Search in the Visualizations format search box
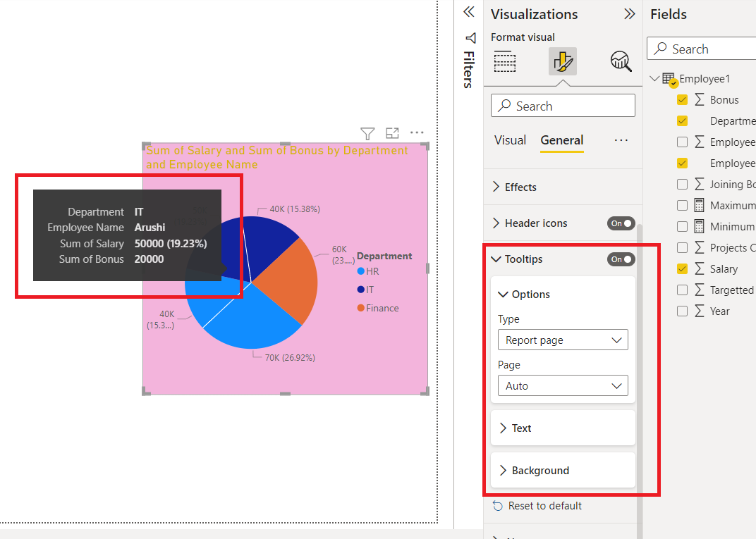756x539 pixels. coord(563,106)
